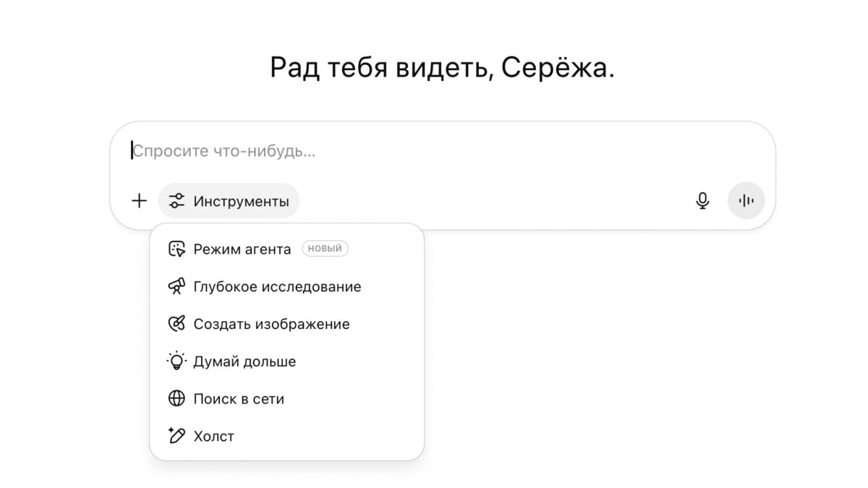This screenshot has width=868, height=488.
Task: Click the plus icon to attach files
Action: (x=138, y=201)
